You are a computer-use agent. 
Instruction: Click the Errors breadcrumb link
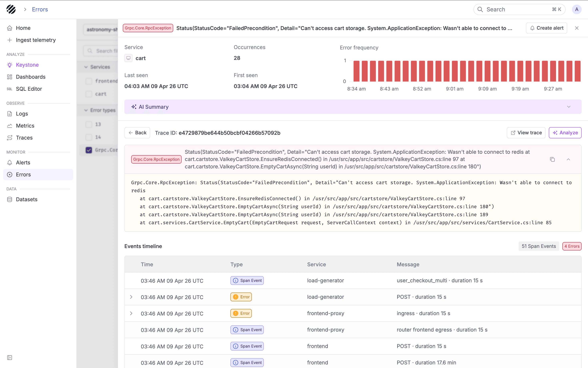pos(40,9)
